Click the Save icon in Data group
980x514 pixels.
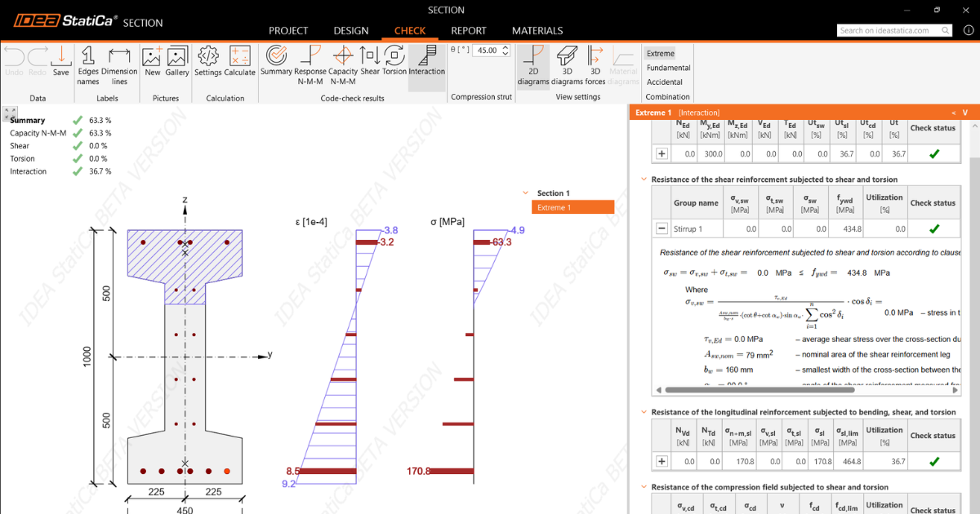coord(61,60)
